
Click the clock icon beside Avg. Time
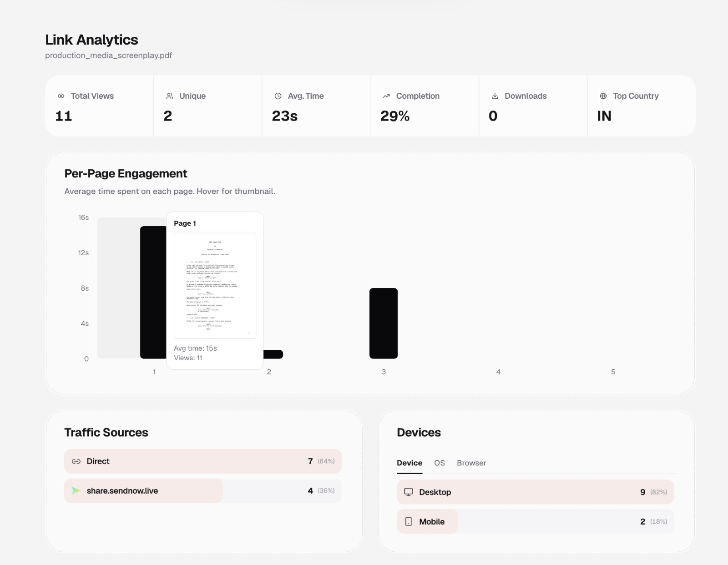tap(278, 96)
